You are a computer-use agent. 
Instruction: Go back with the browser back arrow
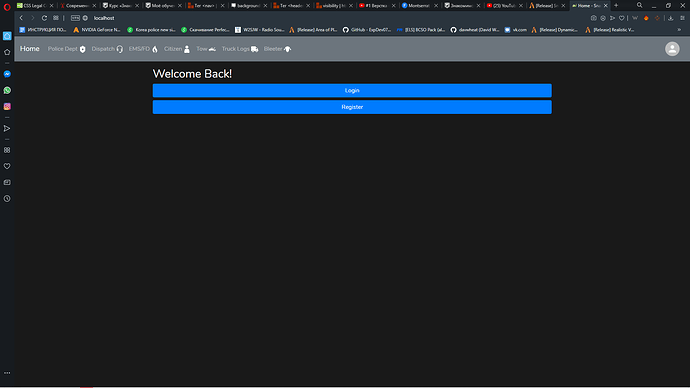click(21, 18)
